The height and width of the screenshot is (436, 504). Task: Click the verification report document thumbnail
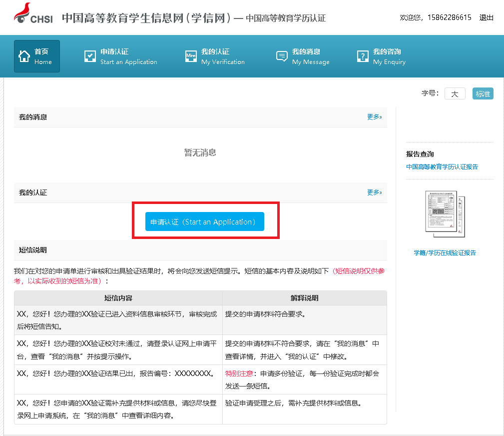[x=445, y=214]
